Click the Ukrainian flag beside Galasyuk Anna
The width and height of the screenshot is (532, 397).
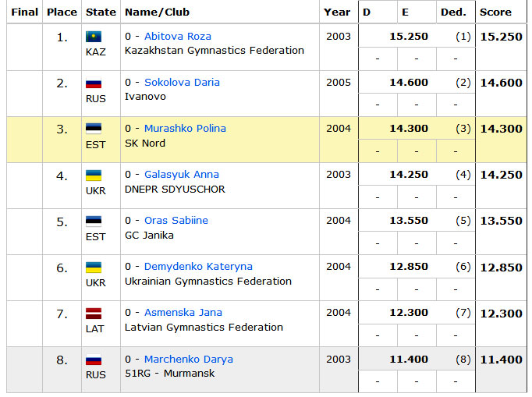pyautogui.click(x=94, y=175)
